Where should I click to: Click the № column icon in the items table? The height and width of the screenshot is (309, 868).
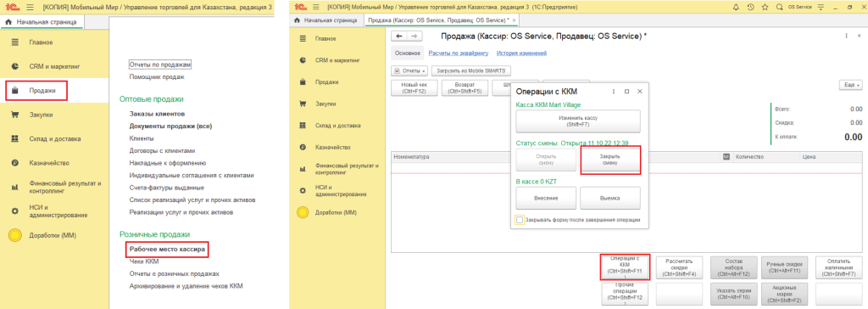click(726, 157)
